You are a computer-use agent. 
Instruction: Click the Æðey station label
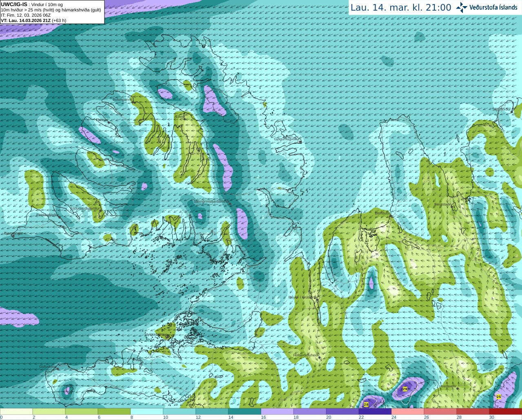pos(179,117)
